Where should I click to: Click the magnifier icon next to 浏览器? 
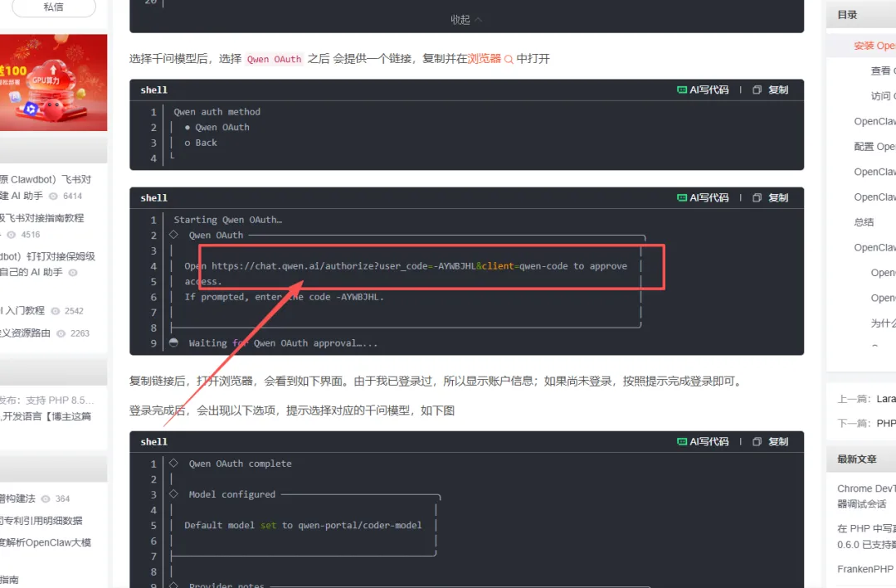point(509,60)
